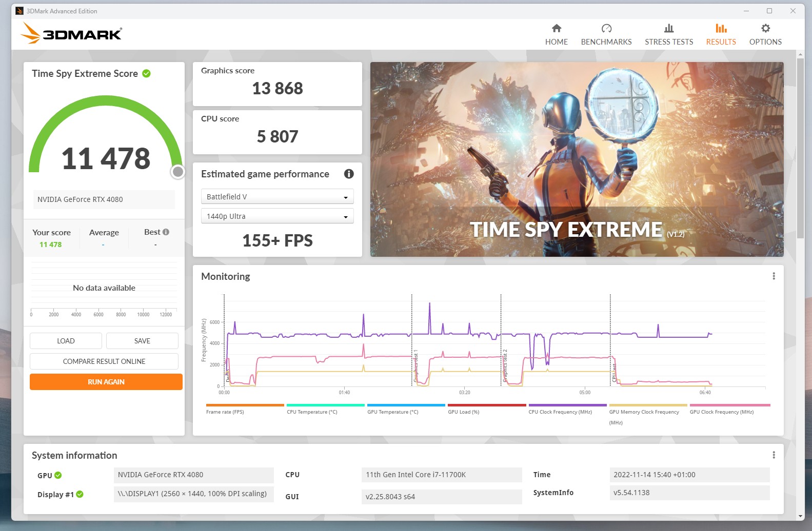Click the 155+ FPS estimate
Image resolution: width=812 pixels, height=531 pixels.
coord(278,240)
